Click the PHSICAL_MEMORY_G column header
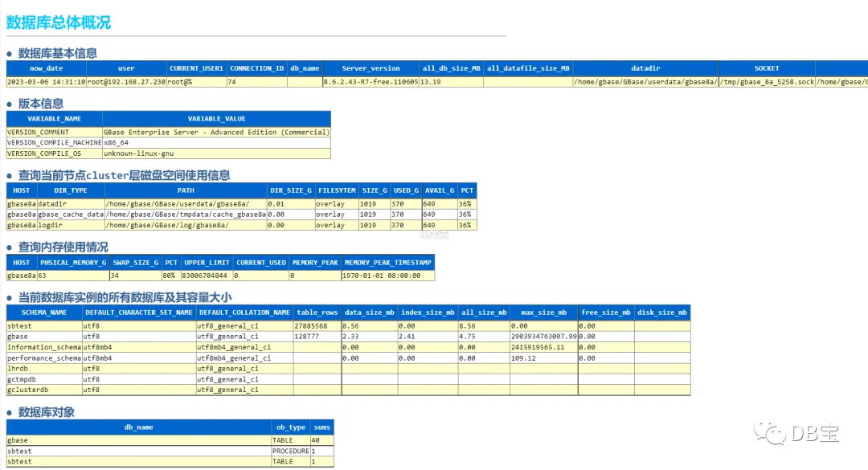 pyautogui.click(x=73, y=263)
